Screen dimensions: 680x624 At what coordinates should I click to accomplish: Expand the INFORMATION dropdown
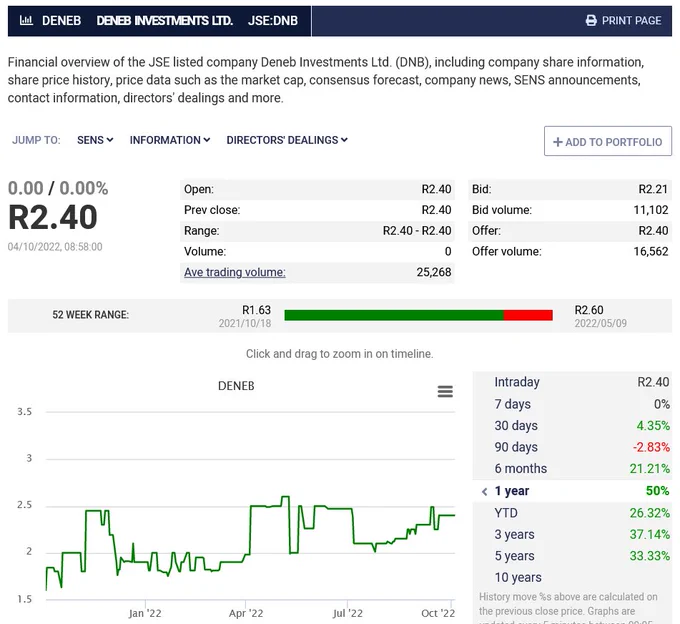pyautogui.click(x=170, y=140)
